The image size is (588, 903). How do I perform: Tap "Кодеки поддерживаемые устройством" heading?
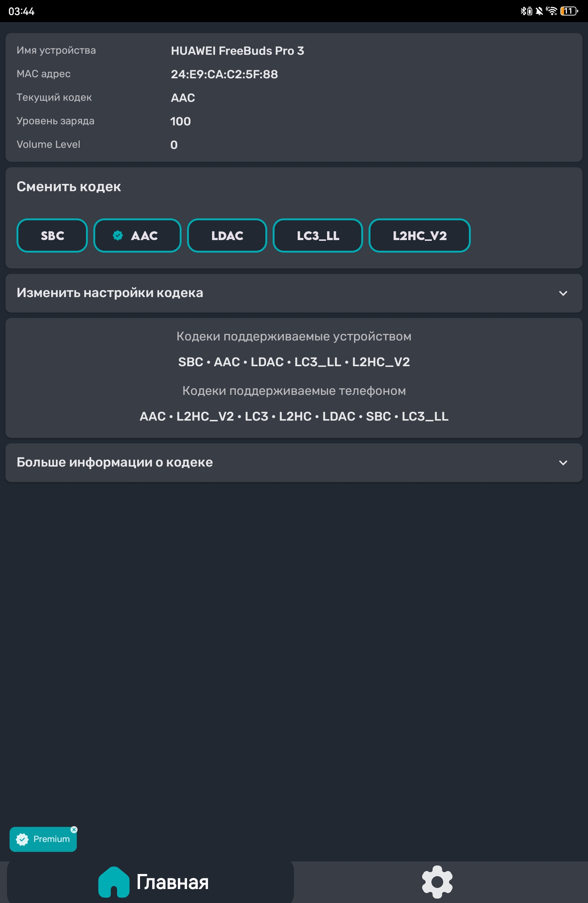point(294,336)
